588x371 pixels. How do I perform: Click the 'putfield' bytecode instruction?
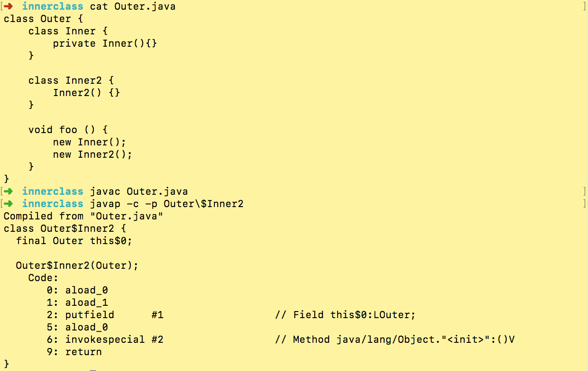[89, 315]
